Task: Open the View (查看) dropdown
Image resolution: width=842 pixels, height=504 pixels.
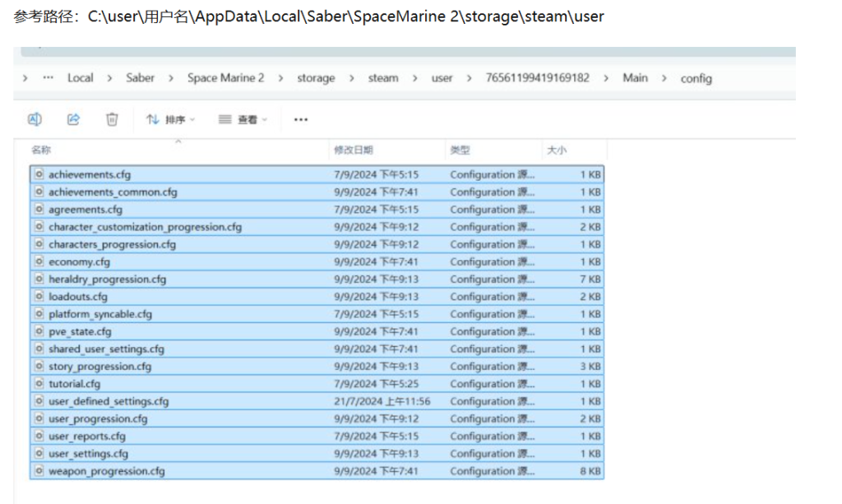Action: click(x=243, y=119)
